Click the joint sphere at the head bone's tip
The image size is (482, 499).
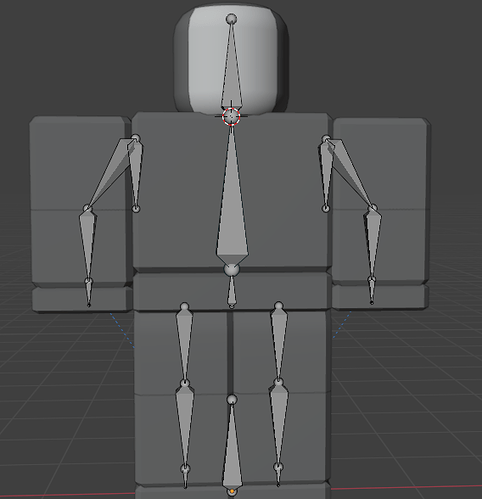[231, 19]
